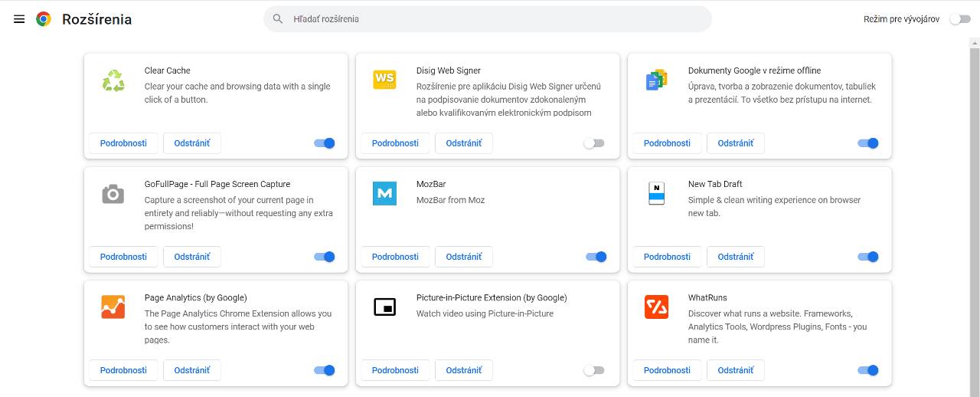The image size is (980, 397).
Task: Click the 'WhatRuns' extension title
Action: pyautogui.click(x=707, y=297)
